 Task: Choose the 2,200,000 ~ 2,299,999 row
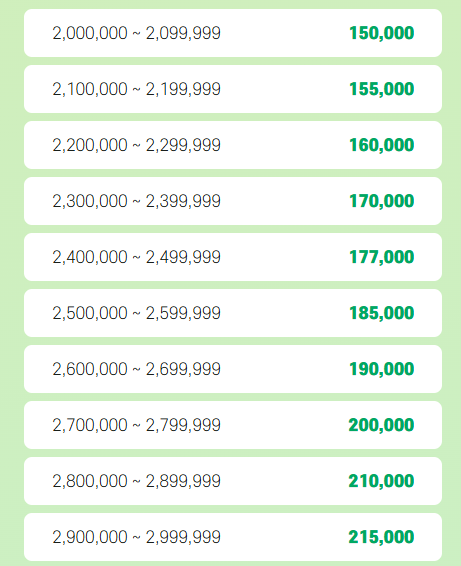pyautogui.click(x=233, y=145)
